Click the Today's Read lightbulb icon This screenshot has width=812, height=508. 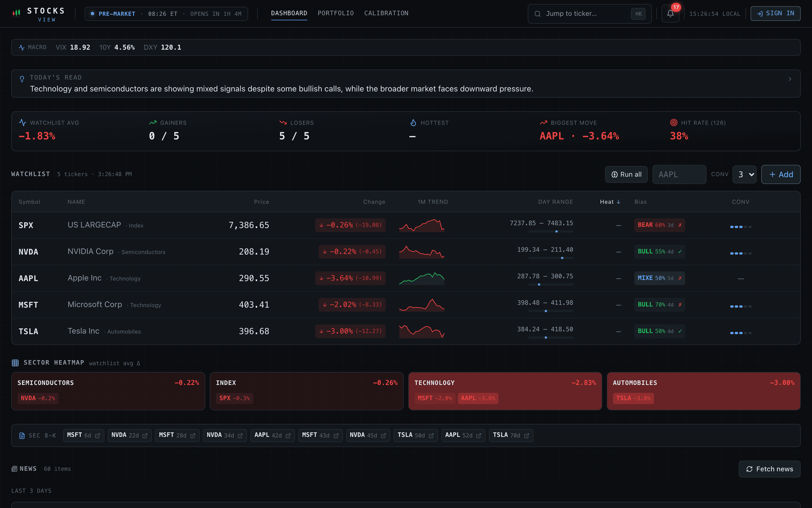[22, 79]
